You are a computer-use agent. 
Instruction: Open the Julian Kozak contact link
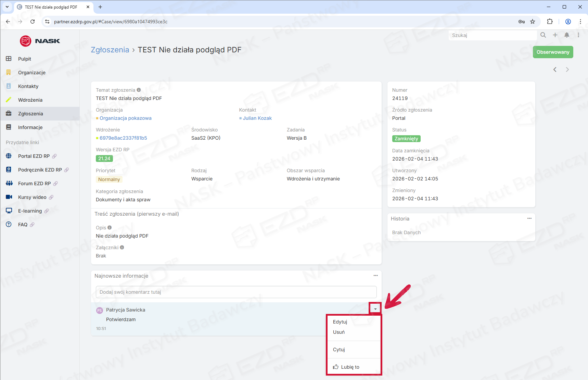click(x=257, y=118)
